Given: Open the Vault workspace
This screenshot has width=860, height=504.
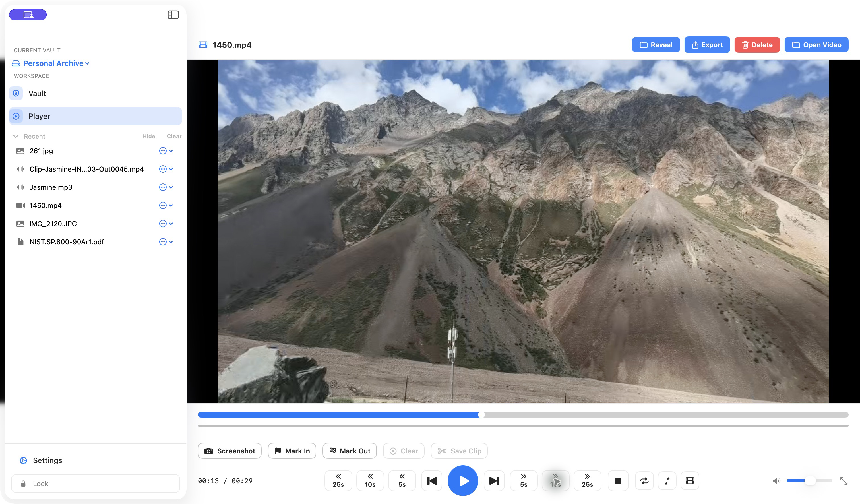Looking at the screenshot, I should pyautogui.click(x=96, y=94).
